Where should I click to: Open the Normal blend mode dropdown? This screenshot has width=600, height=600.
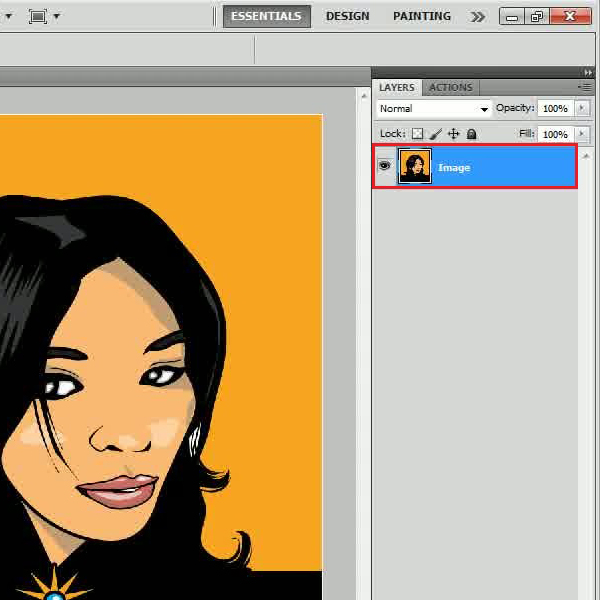click(x=434, y=109)
